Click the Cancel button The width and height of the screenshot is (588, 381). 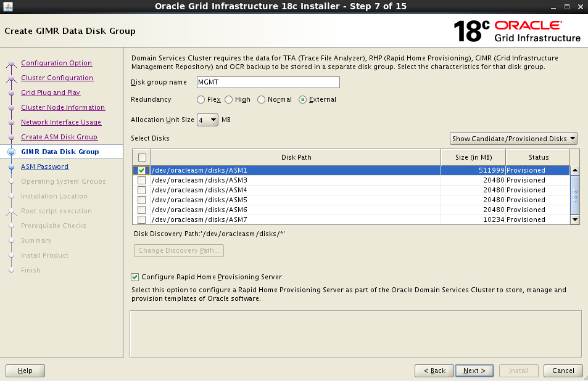click(x=563, y=371)
